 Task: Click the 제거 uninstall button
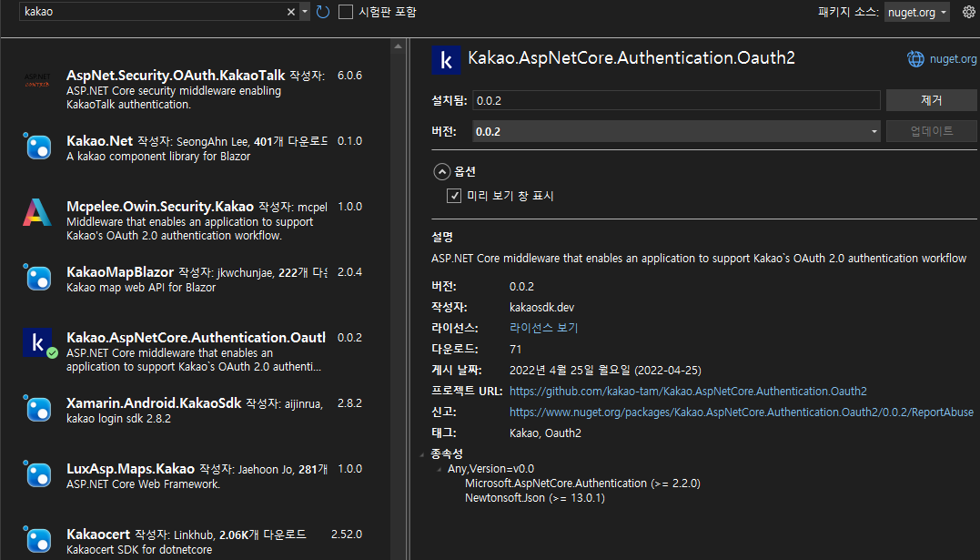pyautogui.click(x=931, y=100)
